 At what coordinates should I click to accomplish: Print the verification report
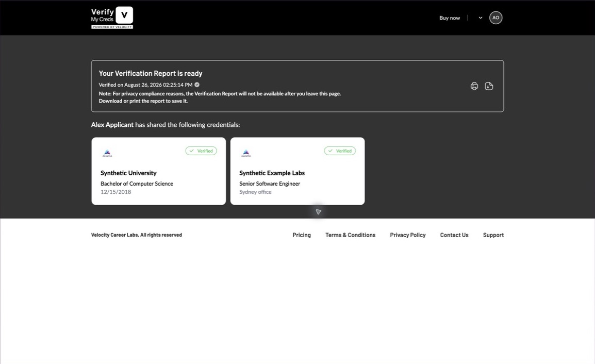(474, 86)
